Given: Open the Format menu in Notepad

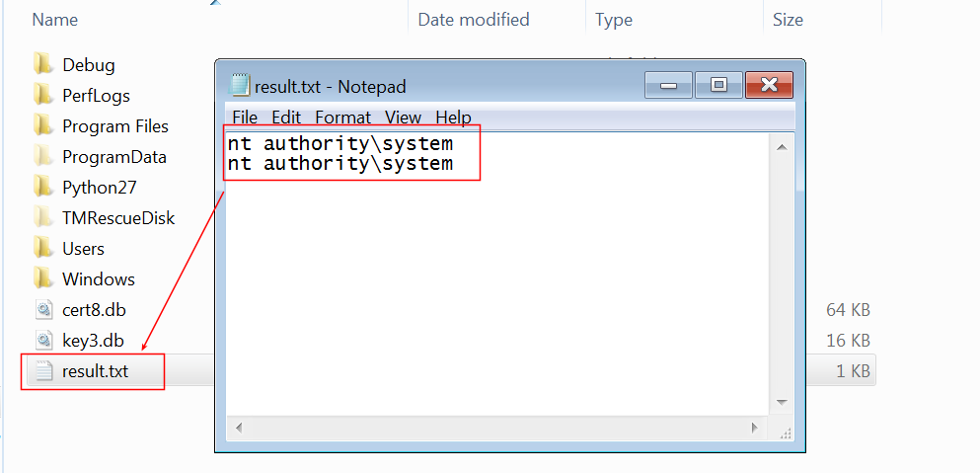Looking at the screenshot, I should pyautogui.click(x=342, y=118).
